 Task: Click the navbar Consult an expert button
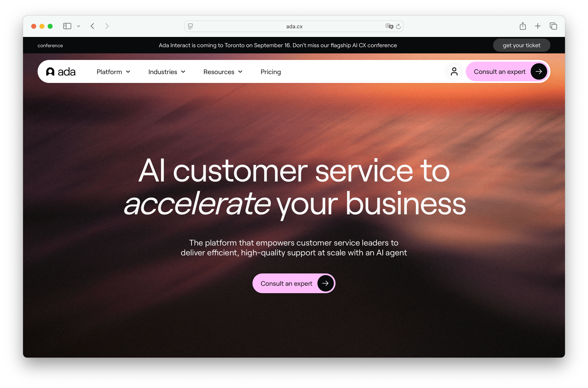tap(507, 71)
